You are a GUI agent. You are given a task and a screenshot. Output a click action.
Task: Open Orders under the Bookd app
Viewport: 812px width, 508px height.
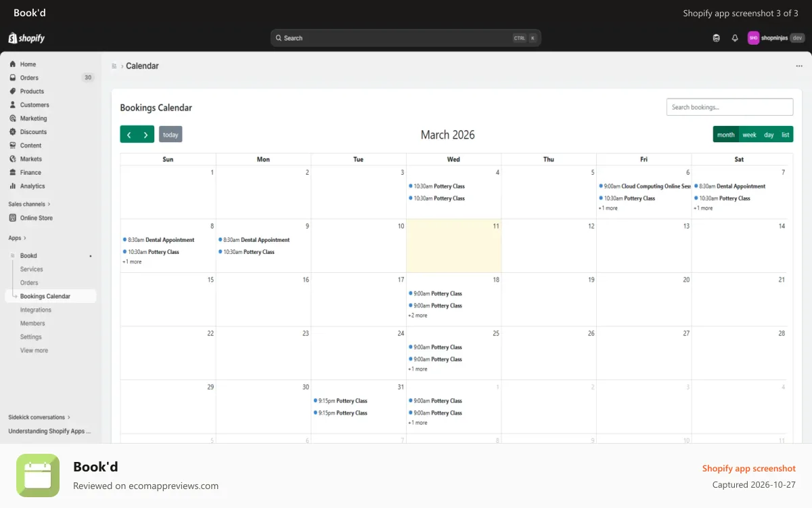click(x=29, y=283)
